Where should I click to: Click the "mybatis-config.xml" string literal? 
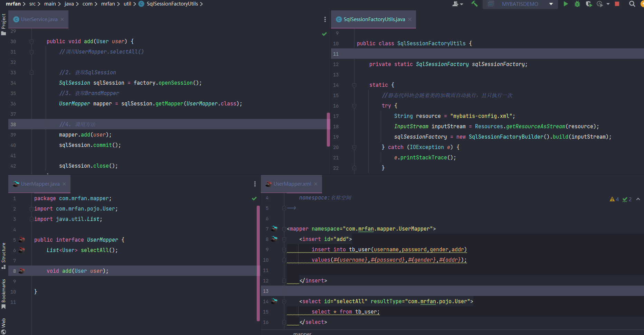481,116
